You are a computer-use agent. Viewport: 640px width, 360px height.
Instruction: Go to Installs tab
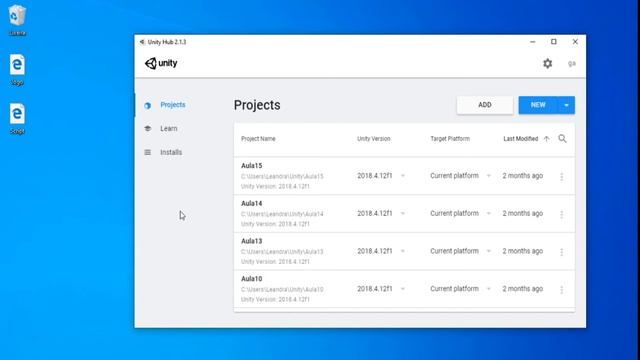171,152
